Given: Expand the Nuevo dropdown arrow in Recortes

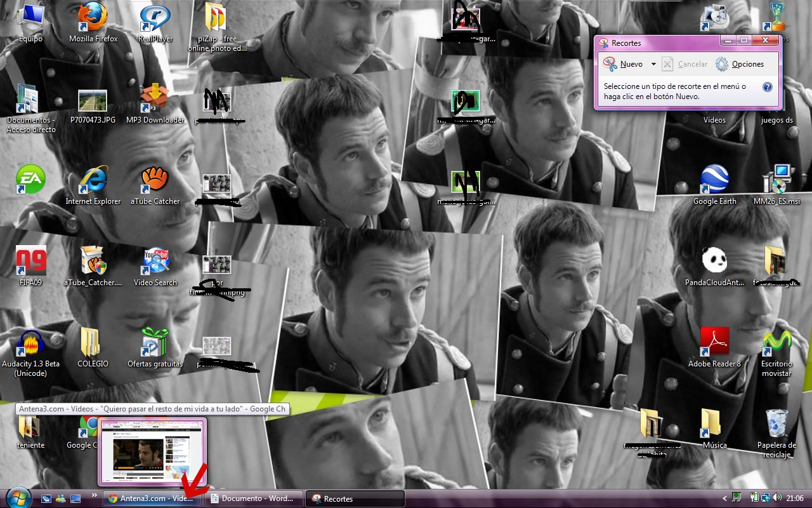Looking at the screenshot, I should point(653,64).
